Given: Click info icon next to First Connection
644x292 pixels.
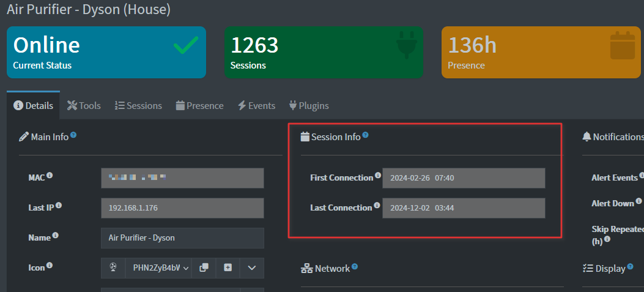Looking at the screenshot, I should (x=377, y=176).
